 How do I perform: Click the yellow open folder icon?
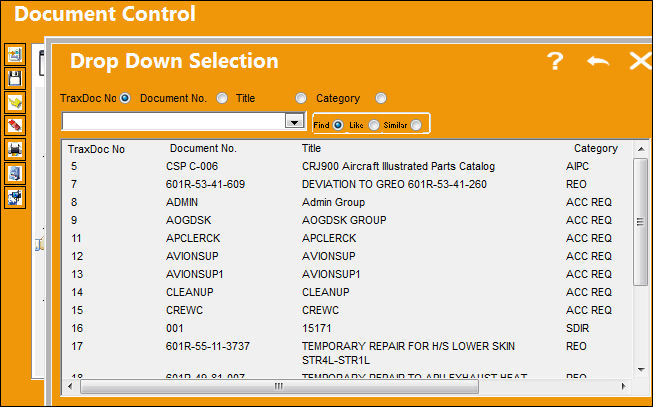[x=15, y=102]
